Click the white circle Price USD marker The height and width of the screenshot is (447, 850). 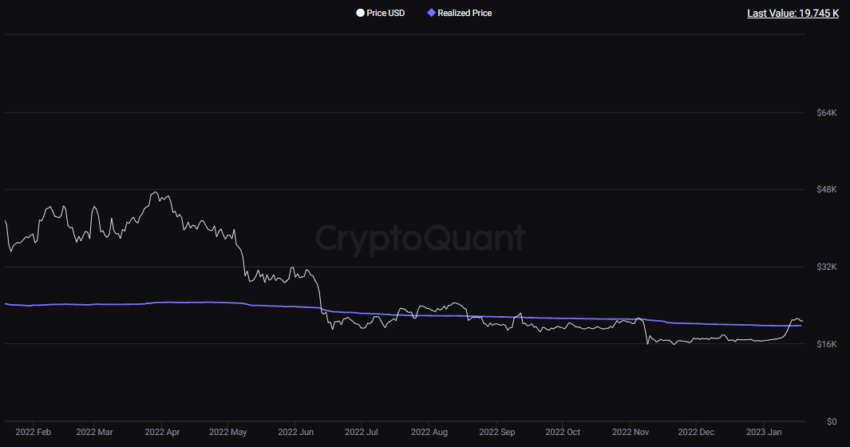(x=359, y=13)
